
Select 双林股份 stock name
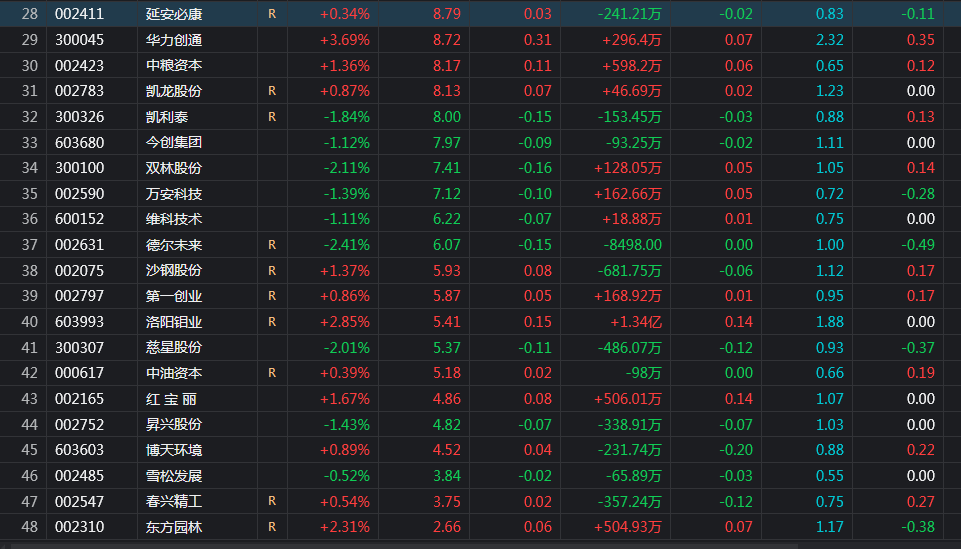pos(174,168)
